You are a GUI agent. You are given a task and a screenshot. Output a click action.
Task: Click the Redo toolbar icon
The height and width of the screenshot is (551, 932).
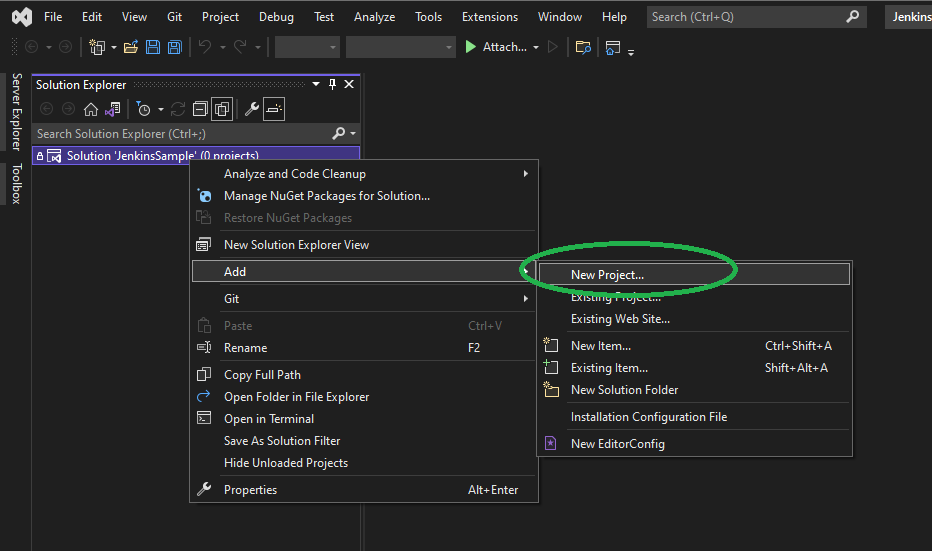[x=240, y=46]
